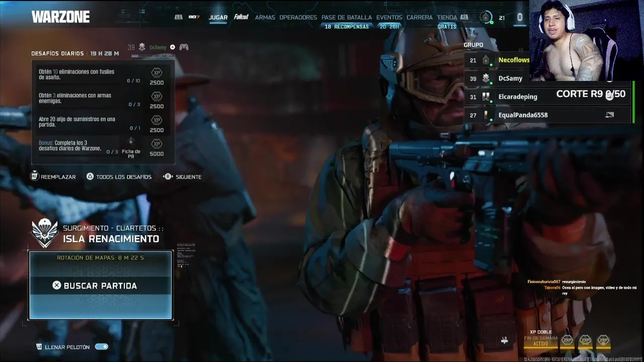Open the player rank emblem in top bar
Screen dimensions: 644x362
pos(486,18)
